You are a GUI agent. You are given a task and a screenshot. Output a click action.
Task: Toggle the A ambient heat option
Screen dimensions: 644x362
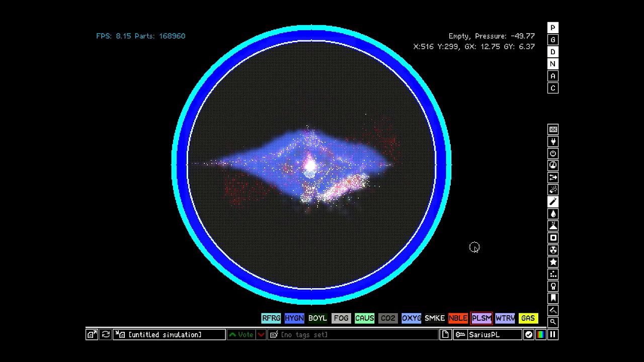tap(553, 76)
